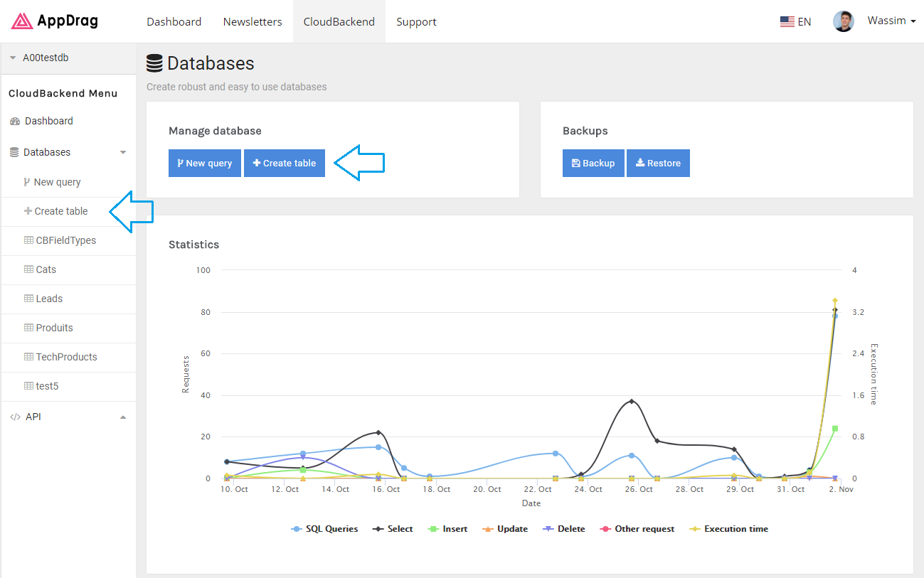Image resolution: width=924 pixels, height=578 pixels.
Task: Click the user avatar picture
Action: (x=844, y=21)
